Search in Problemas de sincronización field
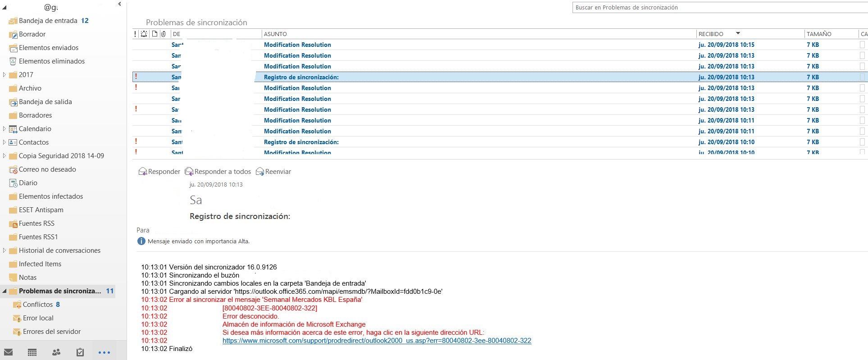868x360 pixels. (x=720, y=8)
